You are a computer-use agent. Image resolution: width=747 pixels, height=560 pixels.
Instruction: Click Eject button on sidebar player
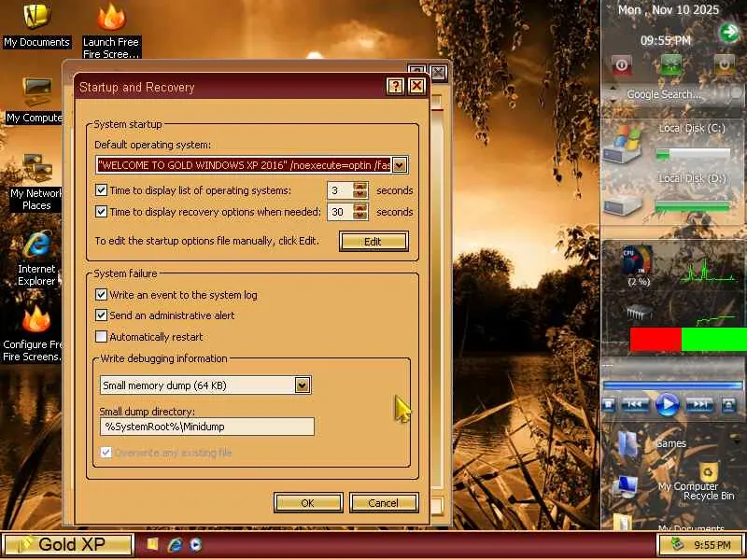tap(728, 405)
